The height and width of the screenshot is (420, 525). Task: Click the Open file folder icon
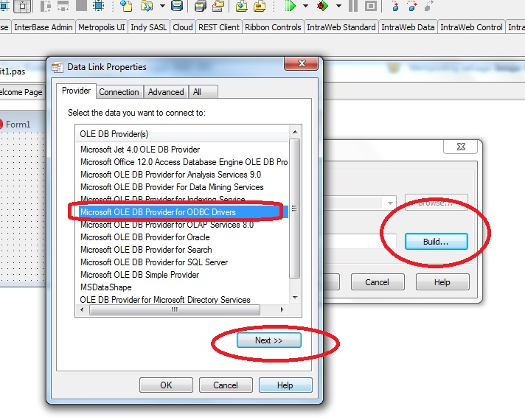point(147,6)
